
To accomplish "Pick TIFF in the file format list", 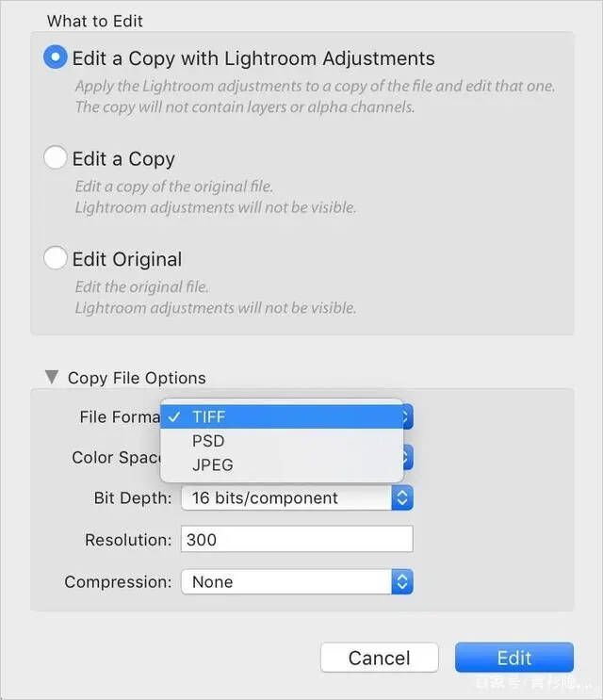I will 209,416.
